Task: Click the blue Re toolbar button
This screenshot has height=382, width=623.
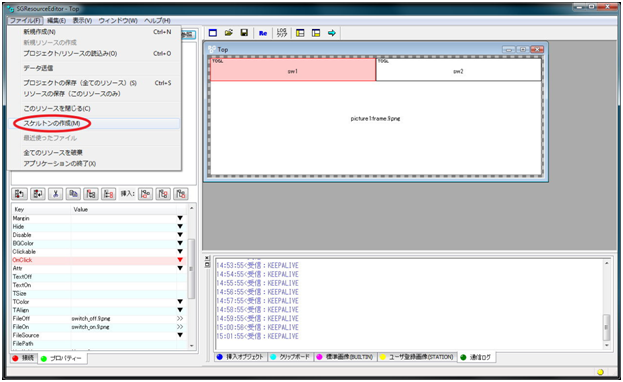Action: (263, 33)
